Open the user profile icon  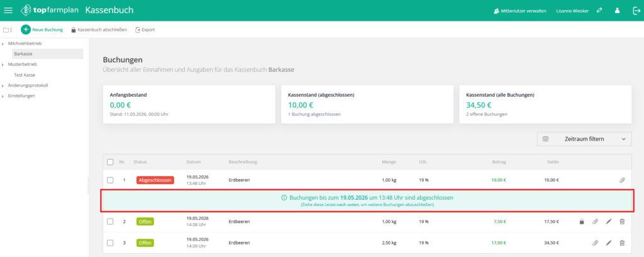617,11
